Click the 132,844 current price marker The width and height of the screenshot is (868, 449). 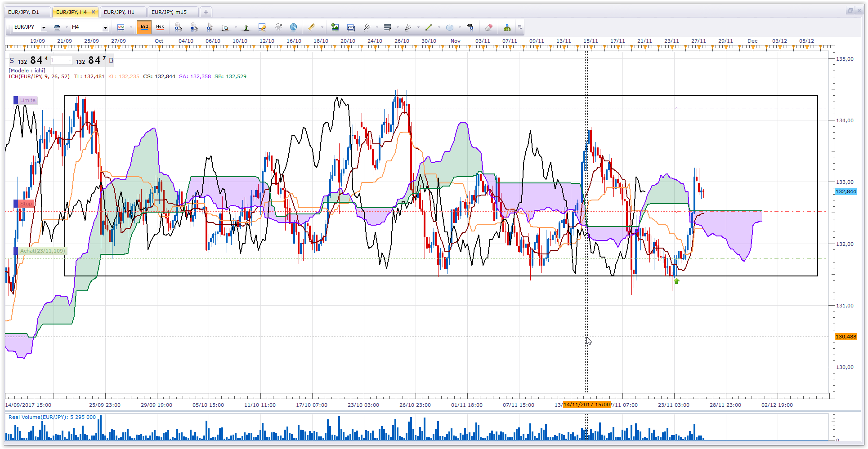click(846, 191)
